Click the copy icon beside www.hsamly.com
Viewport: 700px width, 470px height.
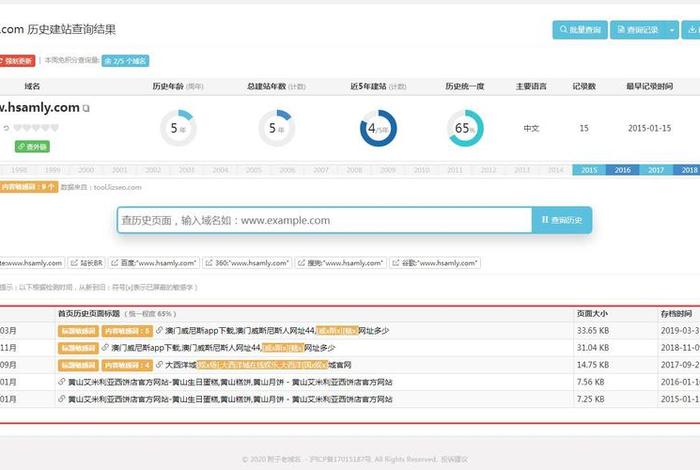pos(86,108)
